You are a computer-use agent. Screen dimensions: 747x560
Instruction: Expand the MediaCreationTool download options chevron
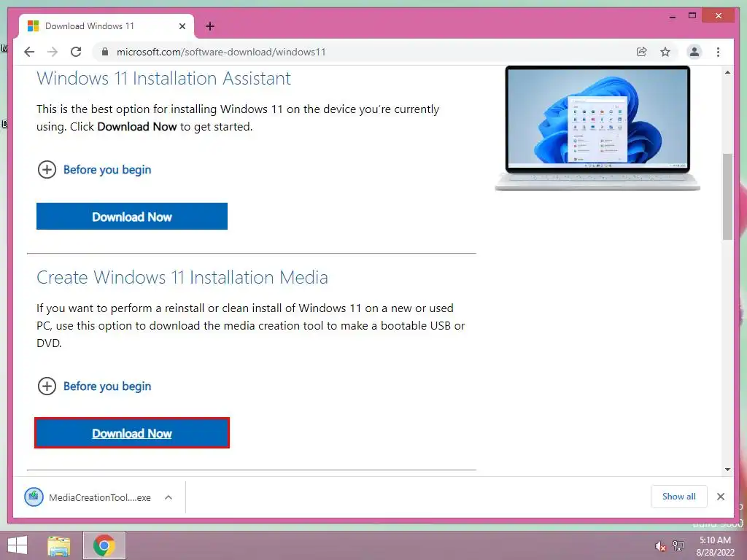pos(169,497)
